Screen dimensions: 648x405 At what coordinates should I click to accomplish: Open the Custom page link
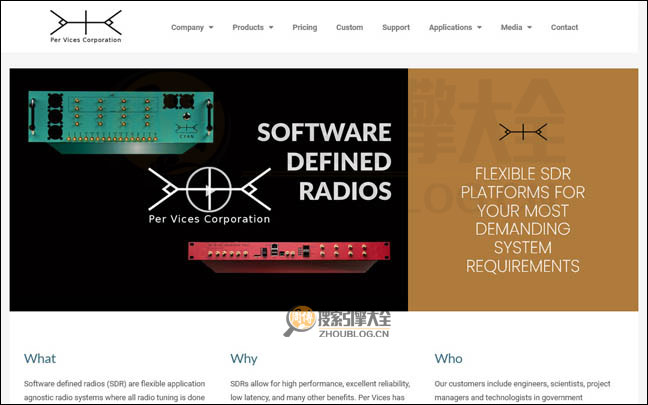[x=349, y=27]
